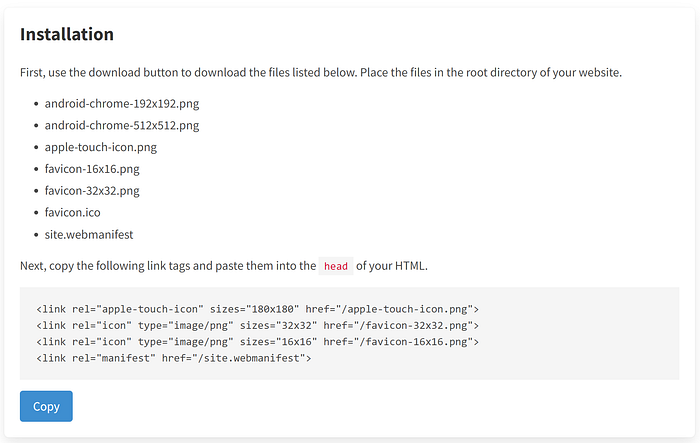Select android-chrome-512x512.png list item
Image resolution: width=700 pixels, height=443 pixels.
(x=122, y=125)
